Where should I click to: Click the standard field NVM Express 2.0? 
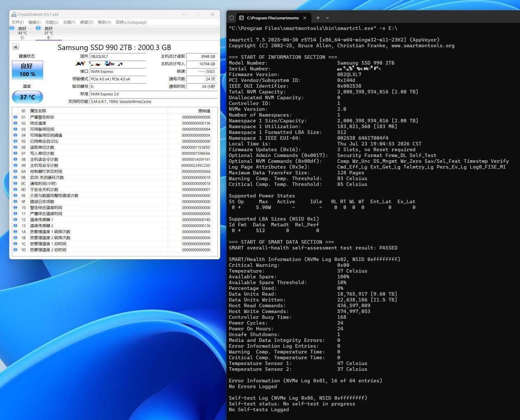tap(153, 94)
